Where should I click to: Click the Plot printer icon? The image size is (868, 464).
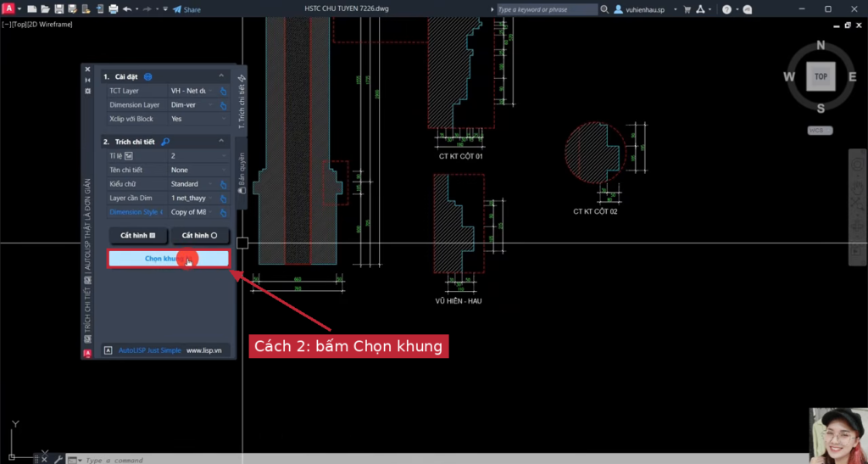113,9
